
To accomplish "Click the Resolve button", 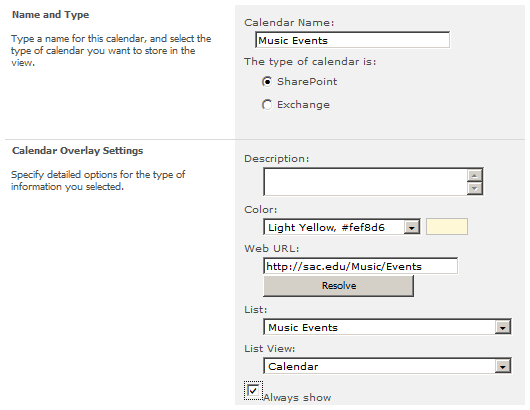I will click(338, 286).
